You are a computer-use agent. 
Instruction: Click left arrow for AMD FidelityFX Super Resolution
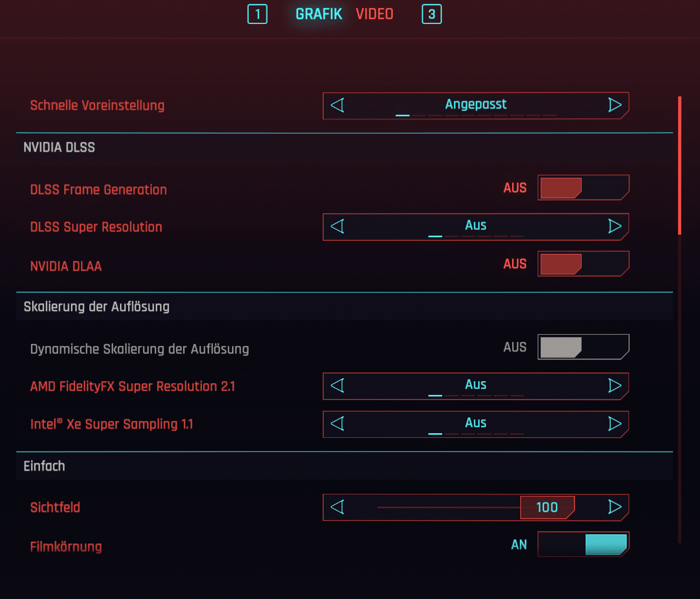pos(337,385)
